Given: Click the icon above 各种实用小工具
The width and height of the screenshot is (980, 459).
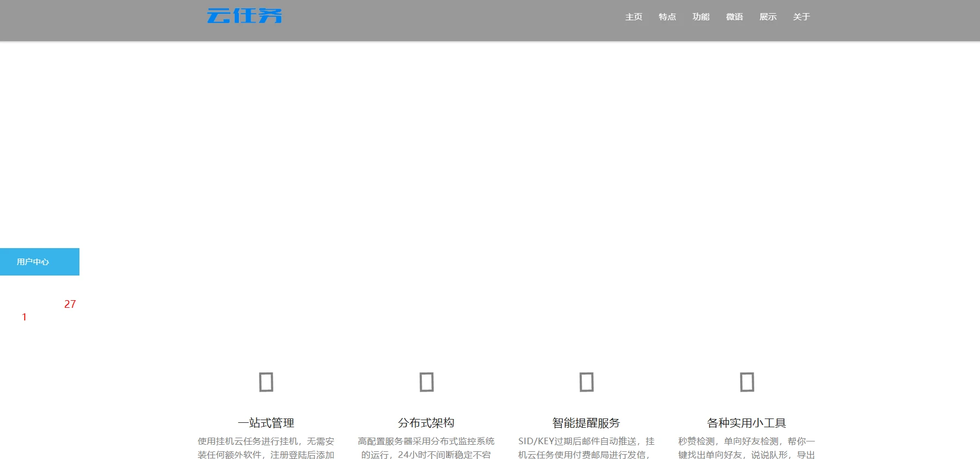Looking at the screenshot, I should (747, 382).
